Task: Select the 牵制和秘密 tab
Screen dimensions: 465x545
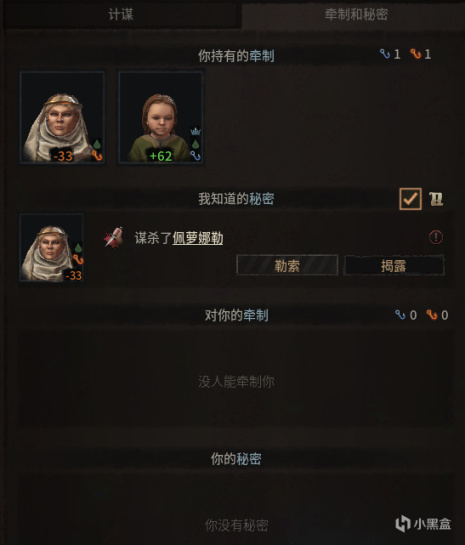Action: click(355, 15)
